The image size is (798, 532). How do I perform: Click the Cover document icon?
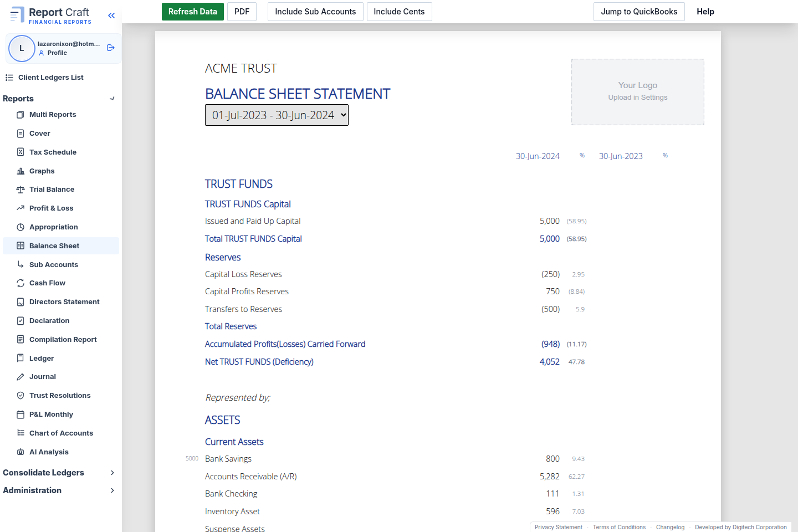(21, 134)
